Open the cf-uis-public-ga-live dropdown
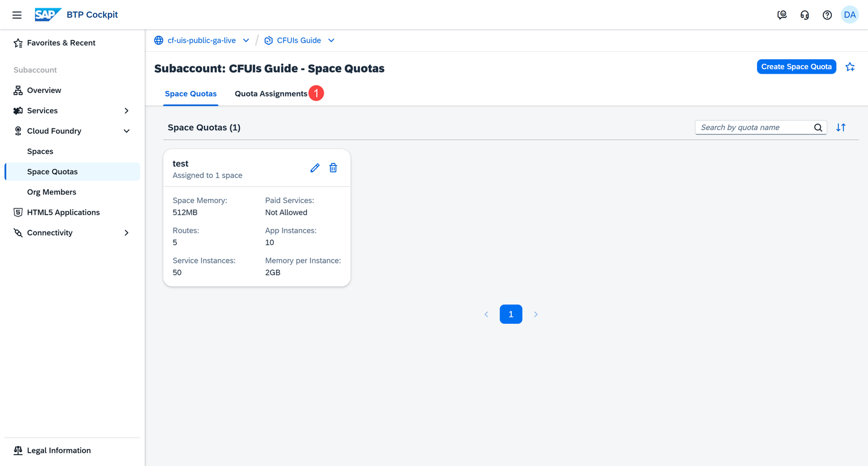Viewport: 868px width, 466px height. [246, 40]
